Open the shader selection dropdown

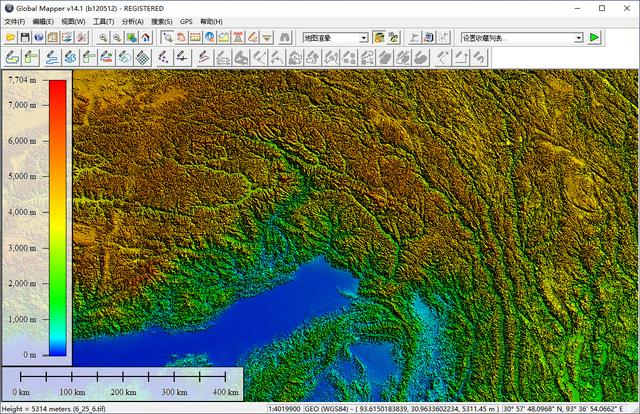click(x=363, y=38)
